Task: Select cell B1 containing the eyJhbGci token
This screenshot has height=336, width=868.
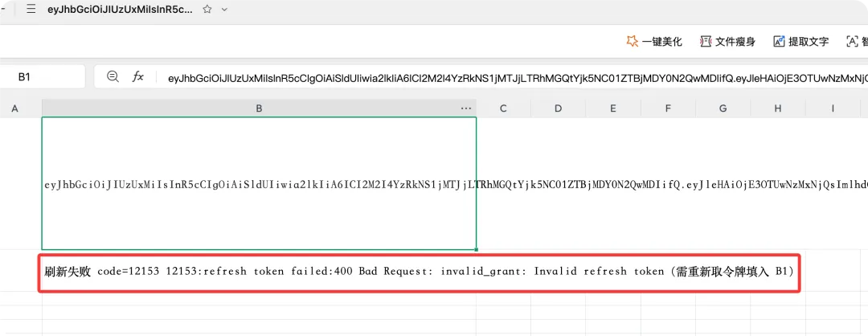Action: pyautogui.click(x=259, y=183)
